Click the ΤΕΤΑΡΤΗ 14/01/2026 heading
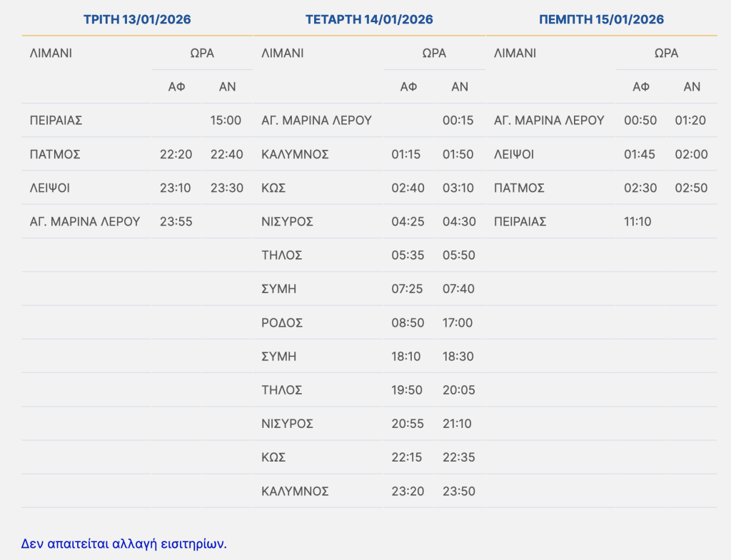Image resolution: width=731 pixels, height=560 pixels. [369, 19]
